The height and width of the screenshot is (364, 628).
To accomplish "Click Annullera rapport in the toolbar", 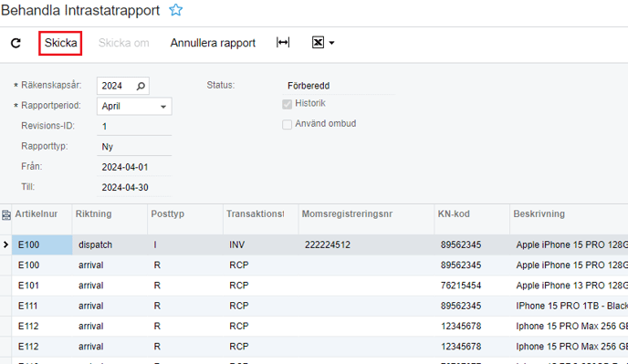I will (x=213, y=43).
